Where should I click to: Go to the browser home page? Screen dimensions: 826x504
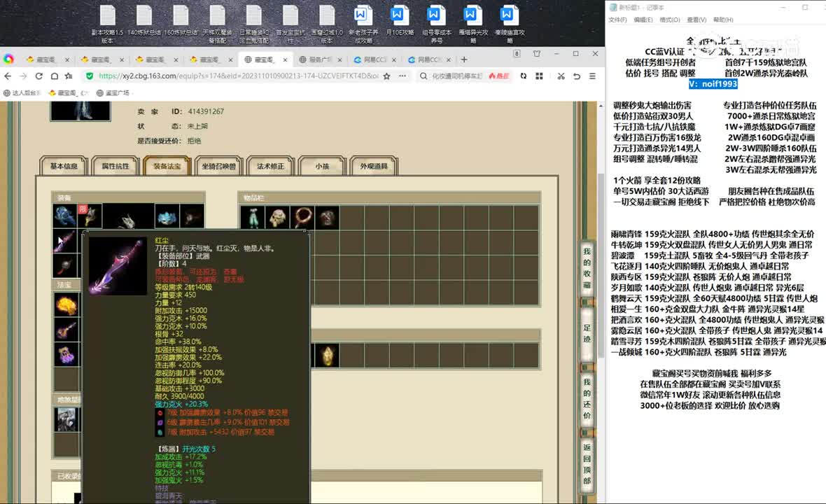click(55, 76)
